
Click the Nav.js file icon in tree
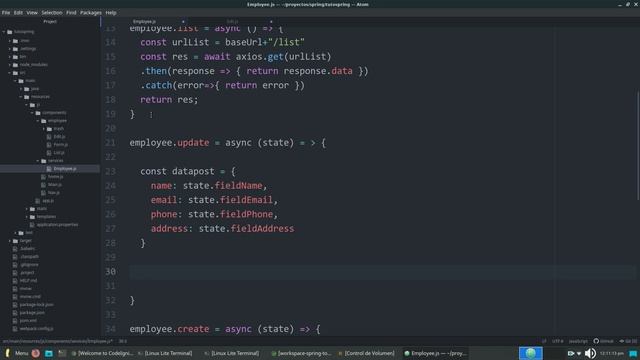coord(43,193)
